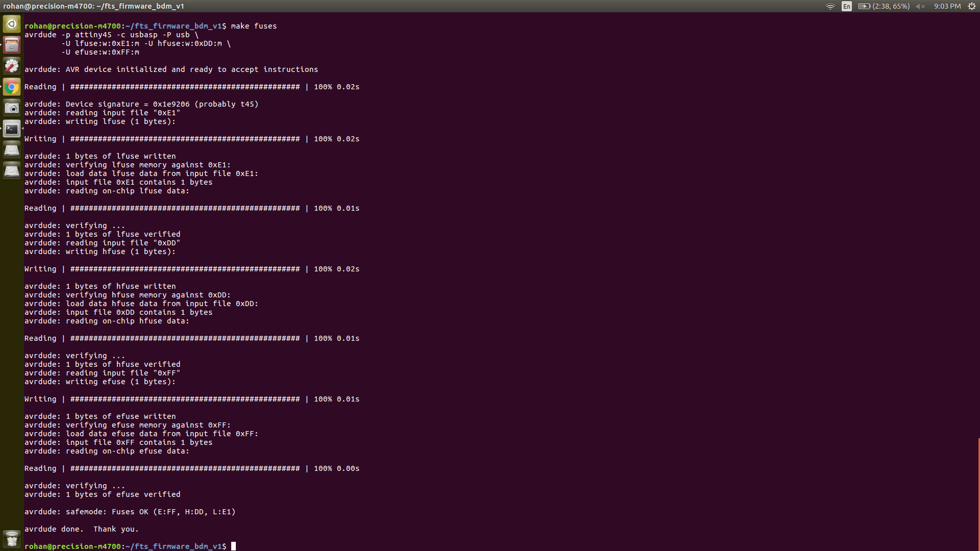Click '1 bytes of lfuse written' line

pyautogui.click(x=100, y=156)
